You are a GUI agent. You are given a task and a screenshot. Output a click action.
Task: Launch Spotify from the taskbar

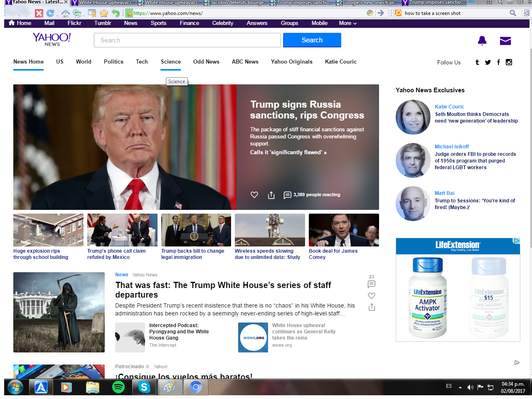(x=118, y=387)
